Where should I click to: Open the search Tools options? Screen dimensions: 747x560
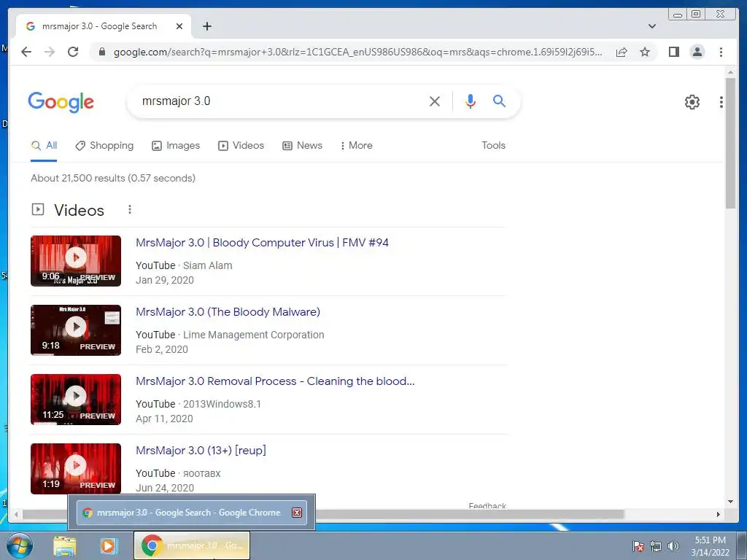(493, 145)
